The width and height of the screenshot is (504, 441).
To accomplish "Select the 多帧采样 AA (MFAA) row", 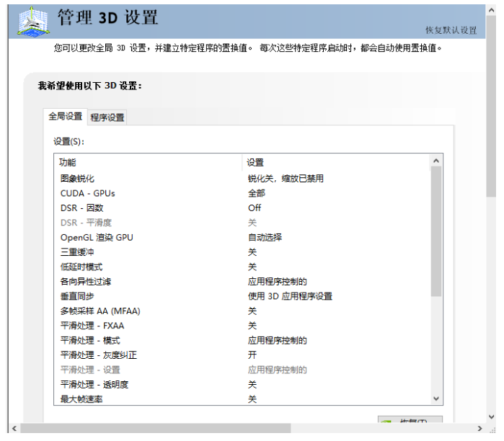I will [100, 311].
